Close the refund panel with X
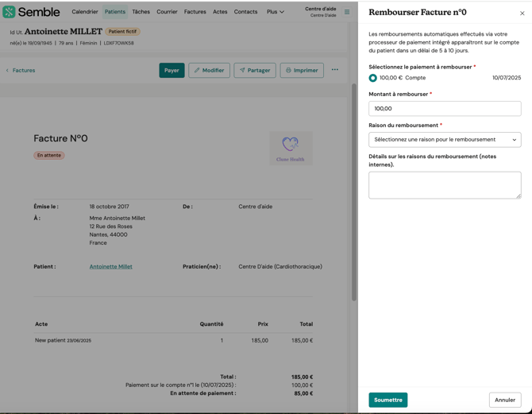The height and width of the screenshot is (414, 532). 522,13
